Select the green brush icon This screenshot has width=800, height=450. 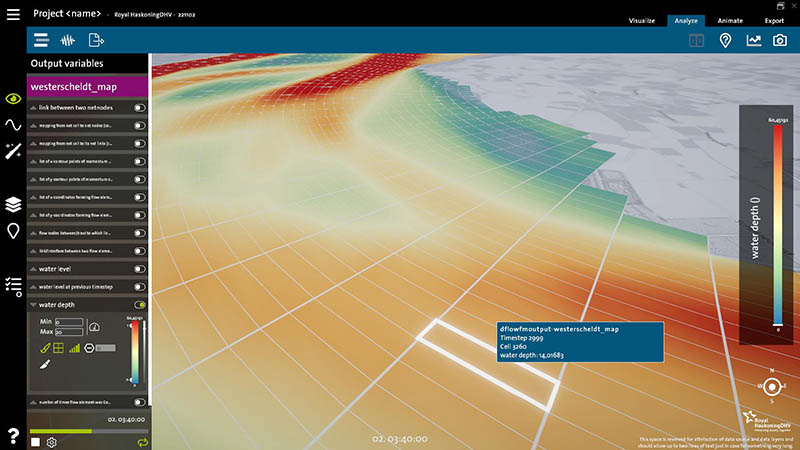(x=45, y=348)
